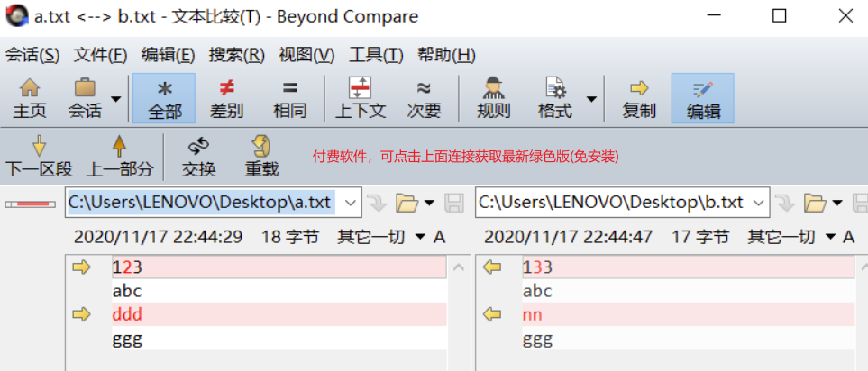Viewport: 868px width, 371px height.
Task: Open the 帮助(H) menu
Action: pos(446,55)
